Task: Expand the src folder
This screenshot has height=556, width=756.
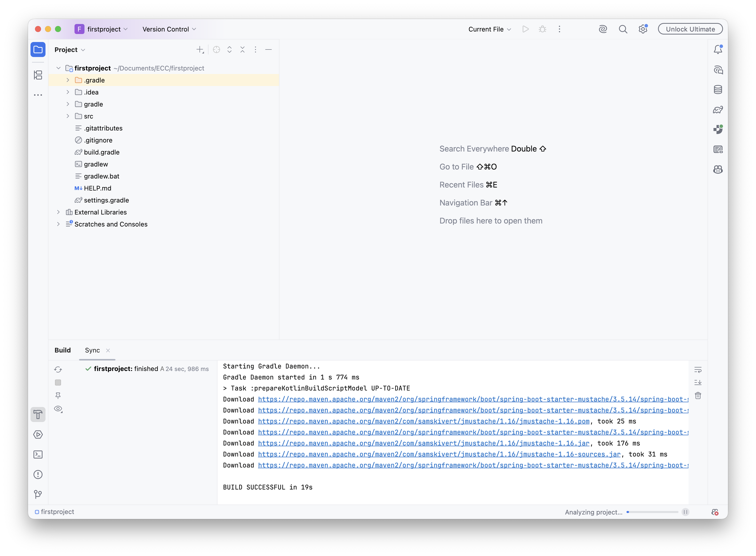Action: point(68,116)
